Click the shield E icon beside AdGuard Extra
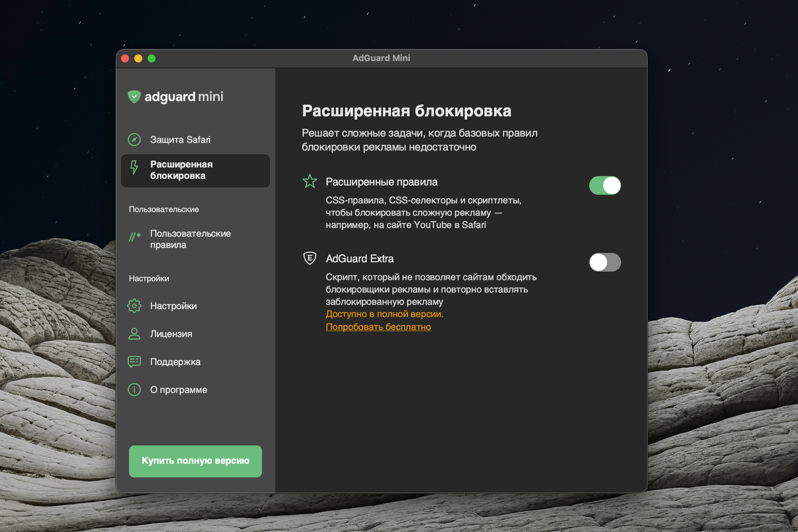Image resolution: width=798 pixels, height=532 pixels. (310, 259)
